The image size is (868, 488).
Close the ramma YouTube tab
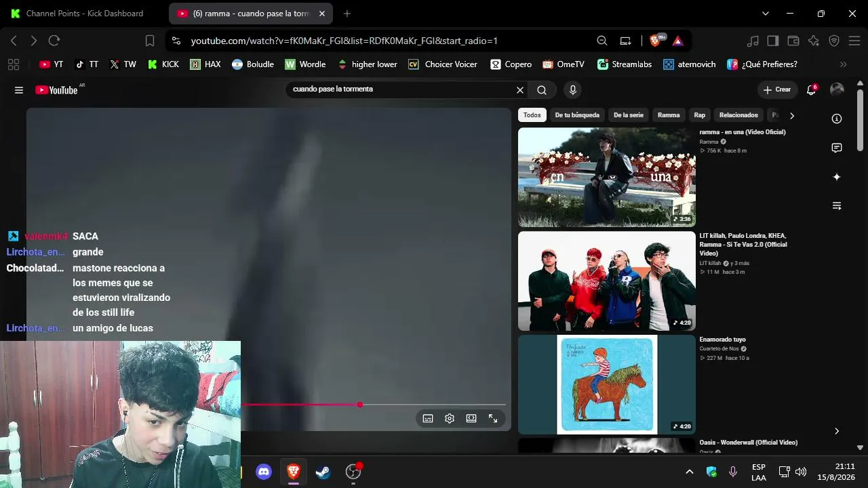click(x=321, y=14)
